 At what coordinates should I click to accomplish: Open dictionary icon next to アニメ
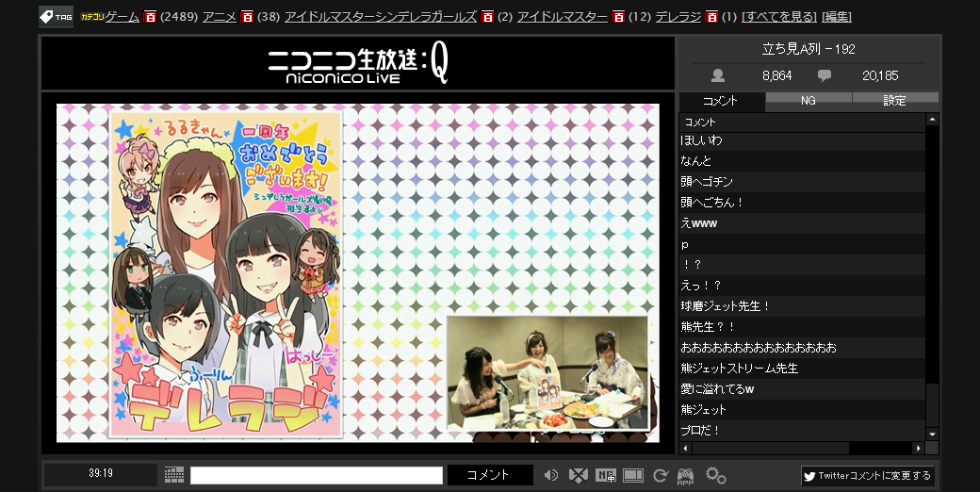point(247,17)
